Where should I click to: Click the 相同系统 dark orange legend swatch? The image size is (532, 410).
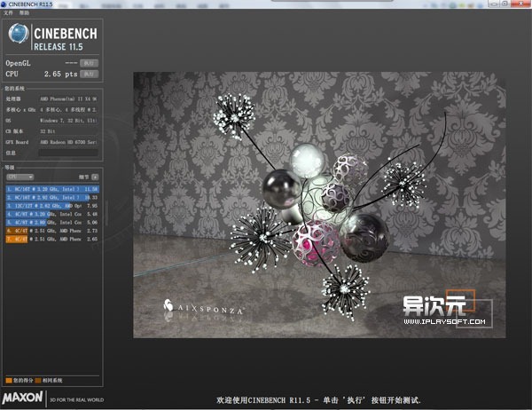(38, 381)
